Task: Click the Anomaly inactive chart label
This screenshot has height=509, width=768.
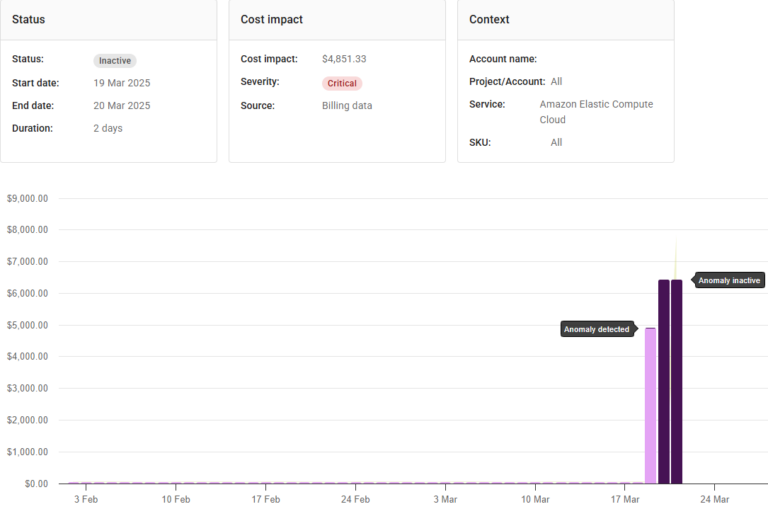Action: (x=729, y=280)
